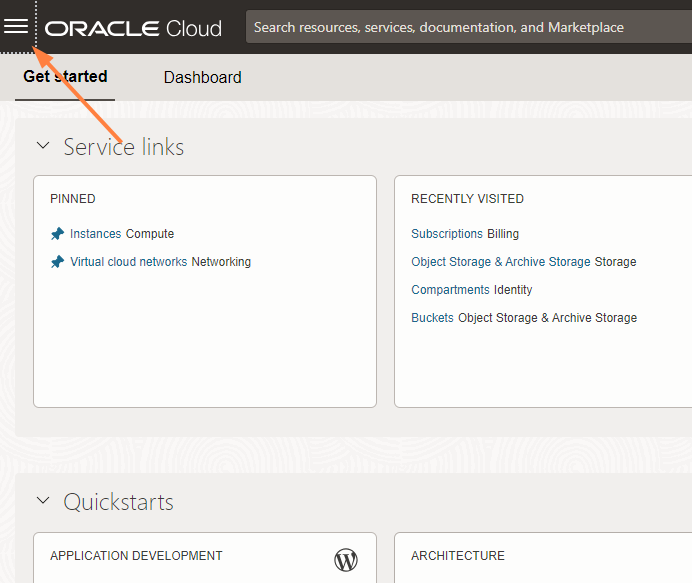Click the Pinned card header
Screen dimensions: 692x583
point(73,199)
